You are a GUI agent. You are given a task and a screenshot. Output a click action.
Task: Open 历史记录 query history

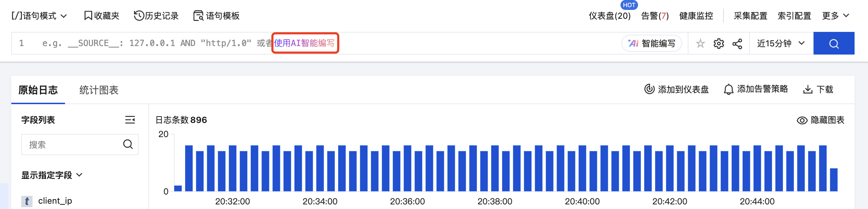point(156,16)
